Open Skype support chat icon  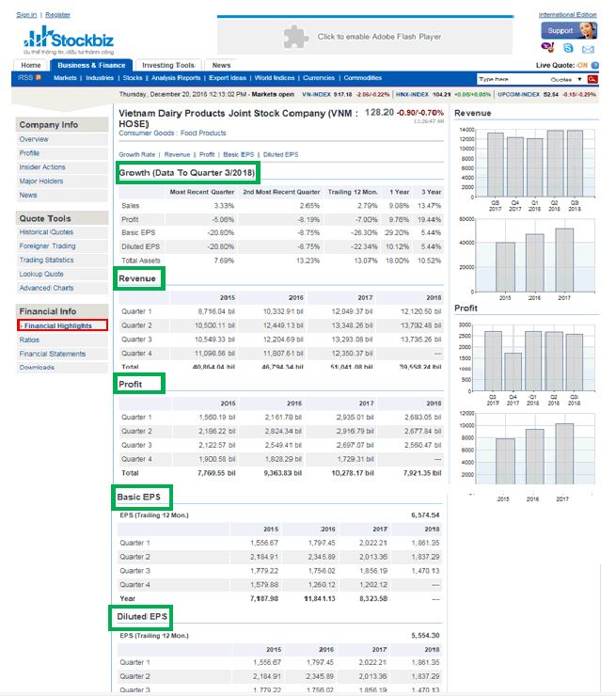pyautogui.click(x=567, y=47)
